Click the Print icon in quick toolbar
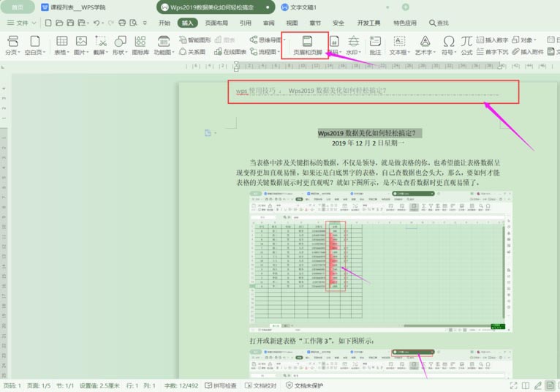Screen dimensions: 560x392 (122, 23)
